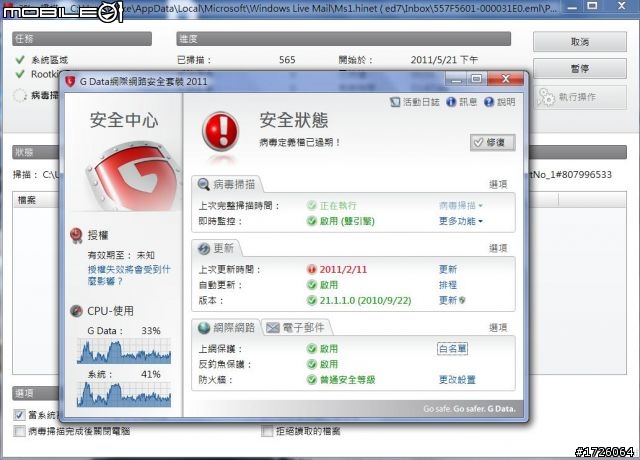The height and width of the screenshot is (460, 640).
Task: Click the 2011/2/11 last update date
Action: coord(343,269)
